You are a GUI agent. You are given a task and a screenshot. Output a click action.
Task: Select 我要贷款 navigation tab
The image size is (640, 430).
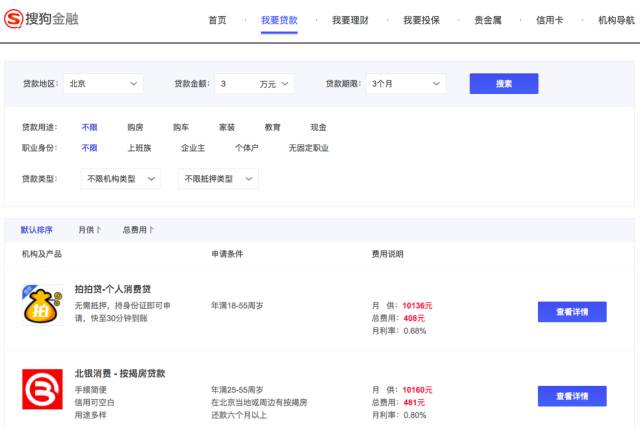coord(279,20)
